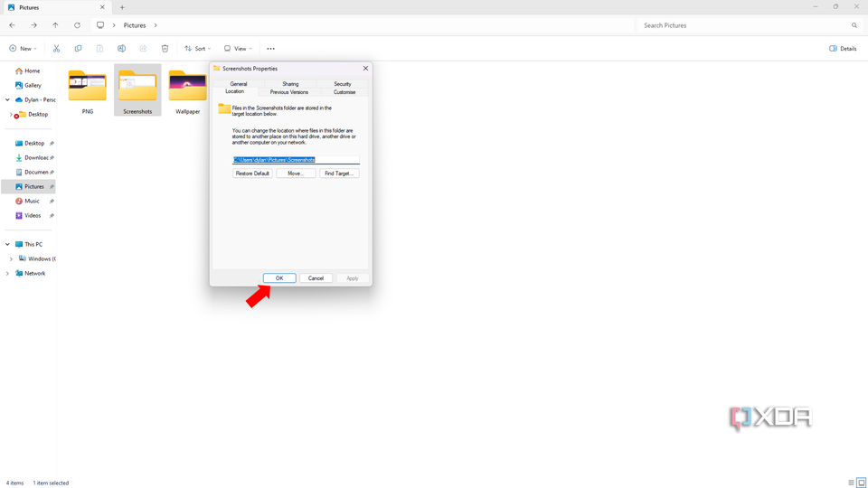Click the Rename toolbar icon
The width and height of the screenshot is (868, 488).
click(x=121, y=49)
